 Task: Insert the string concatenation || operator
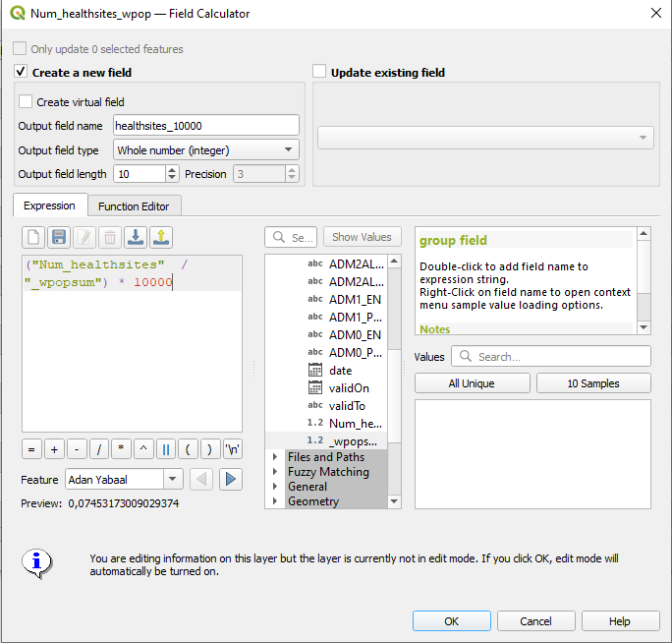(166, 449)
